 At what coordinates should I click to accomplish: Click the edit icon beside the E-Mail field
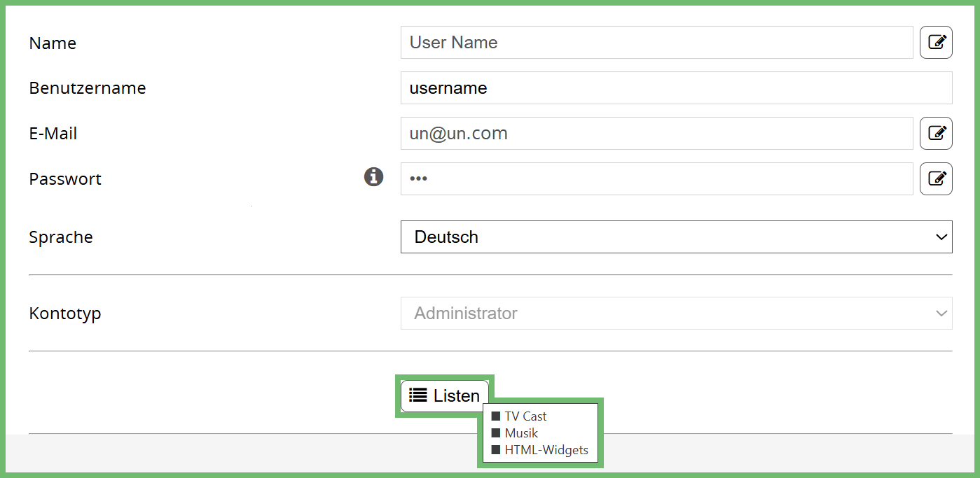coord(936,133)
